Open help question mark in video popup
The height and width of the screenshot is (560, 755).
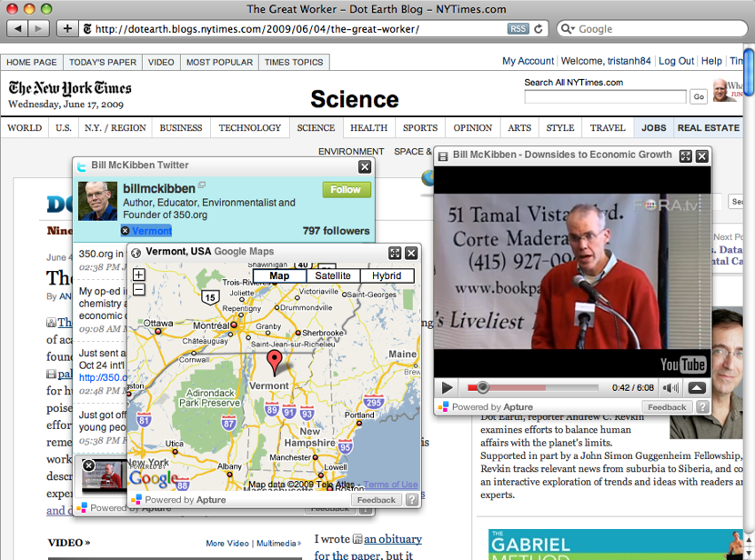point(702,407)
